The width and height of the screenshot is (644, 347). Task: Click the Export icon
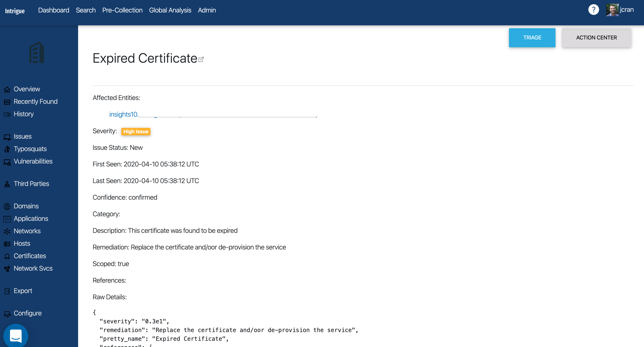pyautogui.click(x=7, y=291)
